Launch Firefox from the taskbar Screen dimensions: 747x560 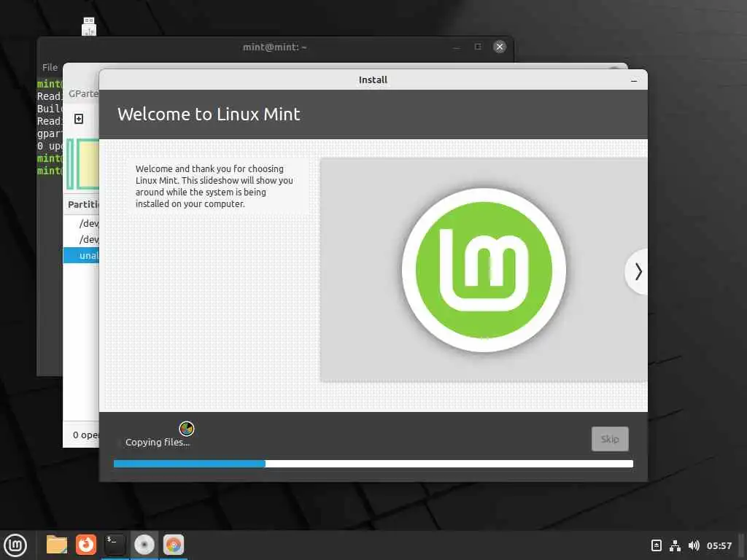pos(86,545)
